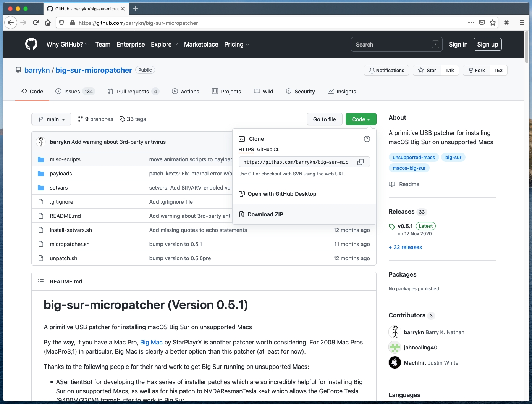
Task: Open the Wiki tab
Action: tap(264, 92)
